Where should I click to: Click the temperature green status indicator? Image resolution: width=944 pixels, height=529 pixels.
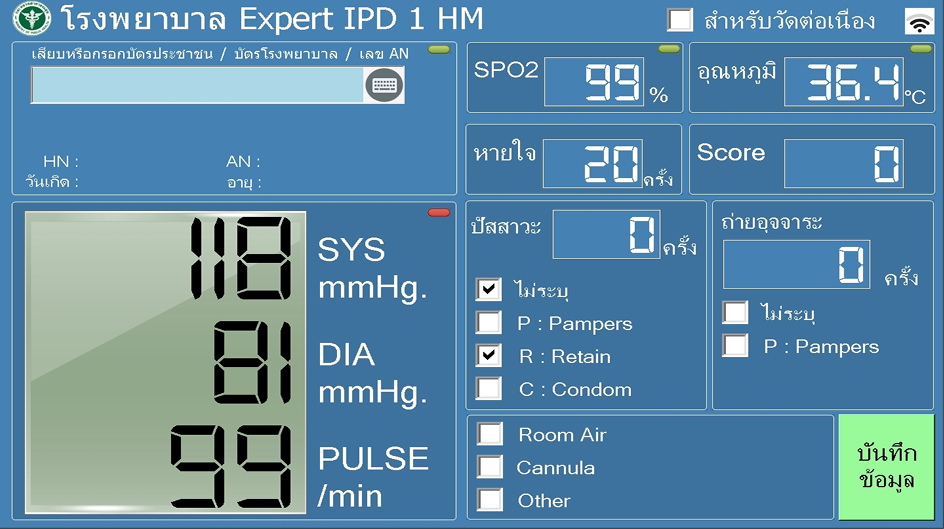pyautogui.click(x=920, y=49)
